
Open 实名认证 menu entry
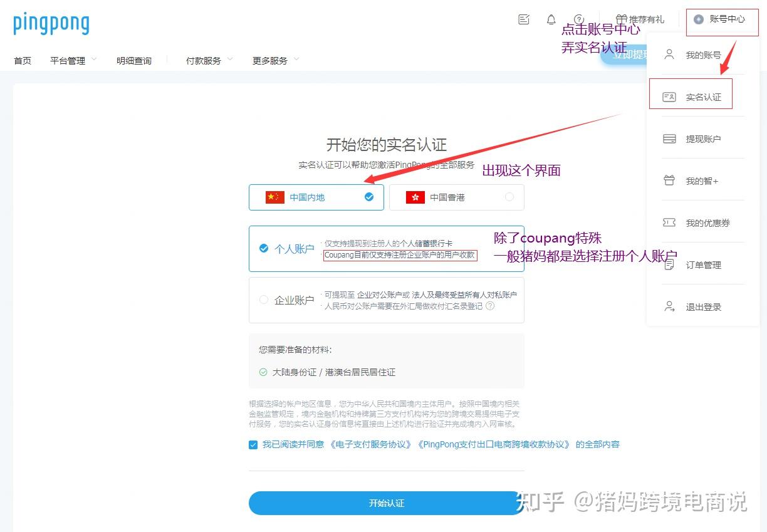pos(703,97)
